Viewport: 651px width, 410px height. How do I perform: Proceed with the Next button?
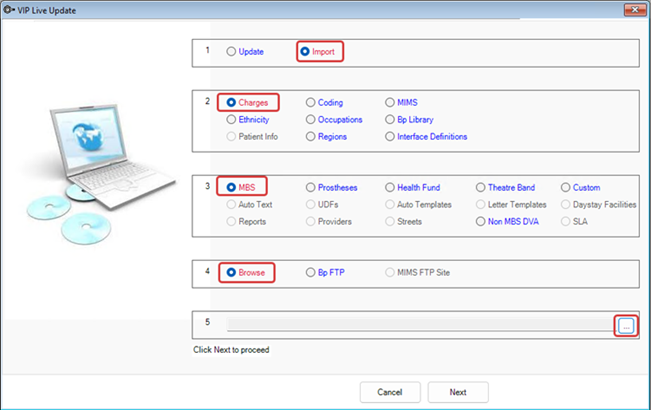pos(458,392)
